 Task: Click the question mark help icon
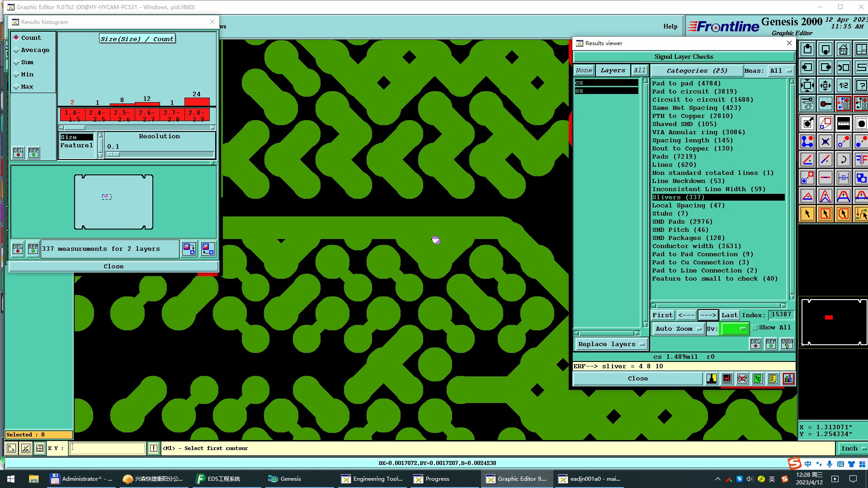pyautogui.click(x=861, y=85)
